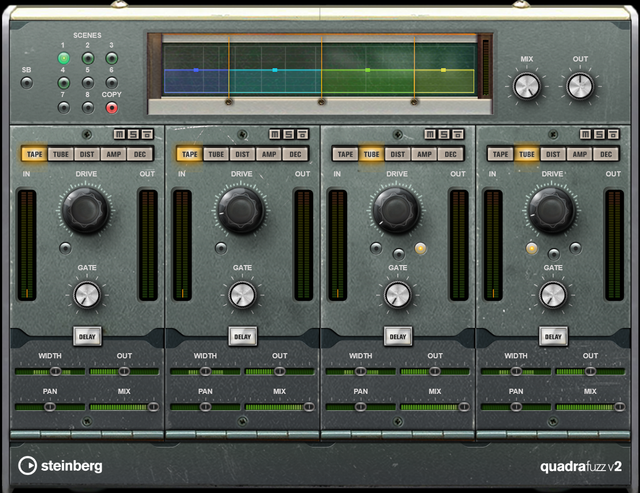Mute band 3 with its M button

pyautogui.click(x=430, y=134)
